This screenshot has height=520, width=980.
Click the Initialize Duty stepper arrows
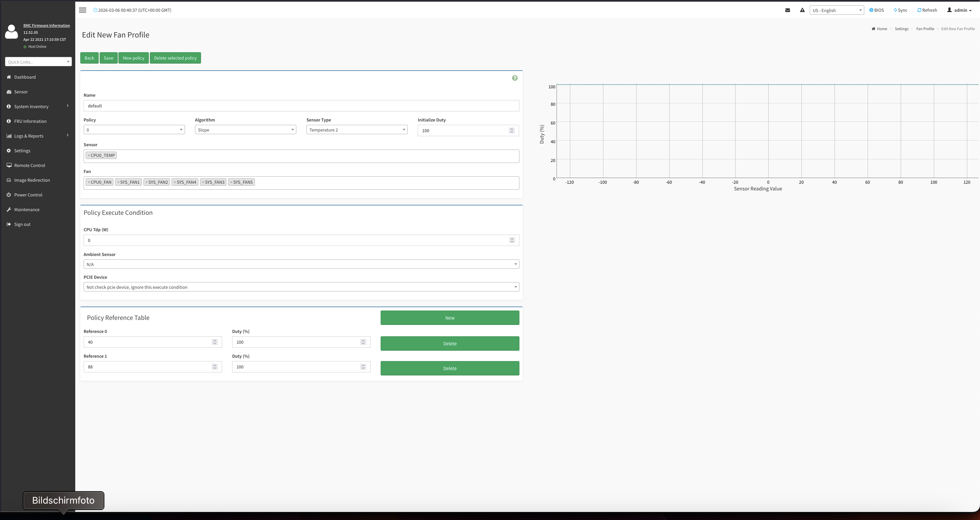tap(511, 131)
